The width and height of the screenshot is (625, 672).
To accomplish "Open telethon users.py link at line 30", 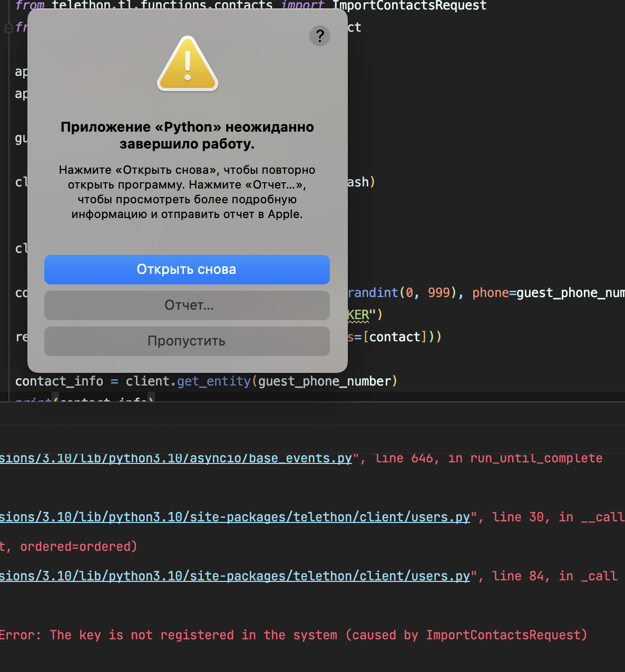I will pyautogui.click(x=235, y=517).
